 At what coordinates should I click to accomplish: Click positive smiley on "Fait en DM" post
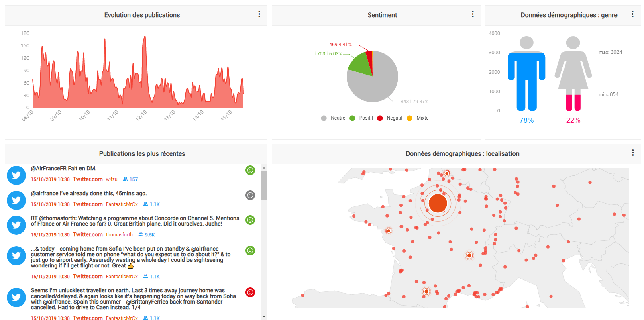[250, 170]
